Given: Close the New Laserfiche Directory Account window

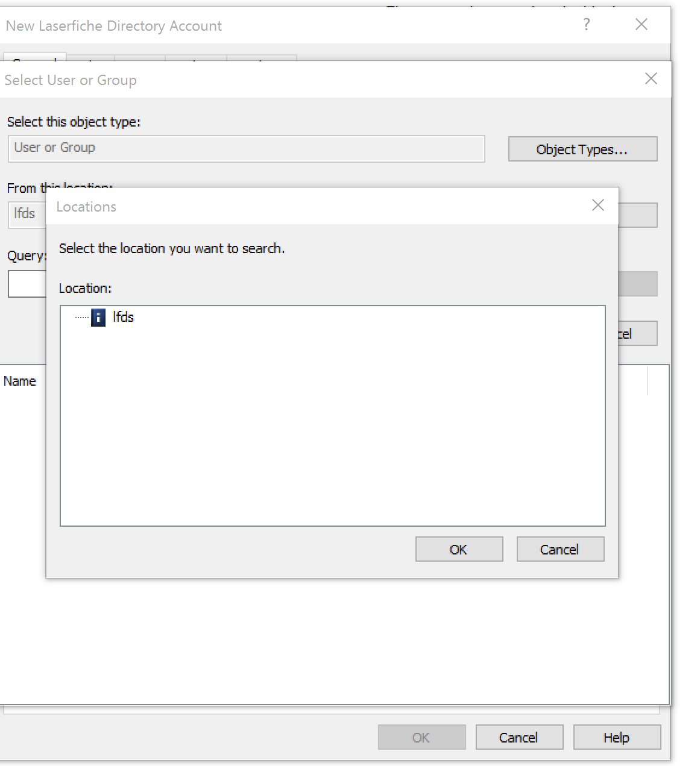Looking at the screenshot, I should pyautogui.click(x=642, y=25).
